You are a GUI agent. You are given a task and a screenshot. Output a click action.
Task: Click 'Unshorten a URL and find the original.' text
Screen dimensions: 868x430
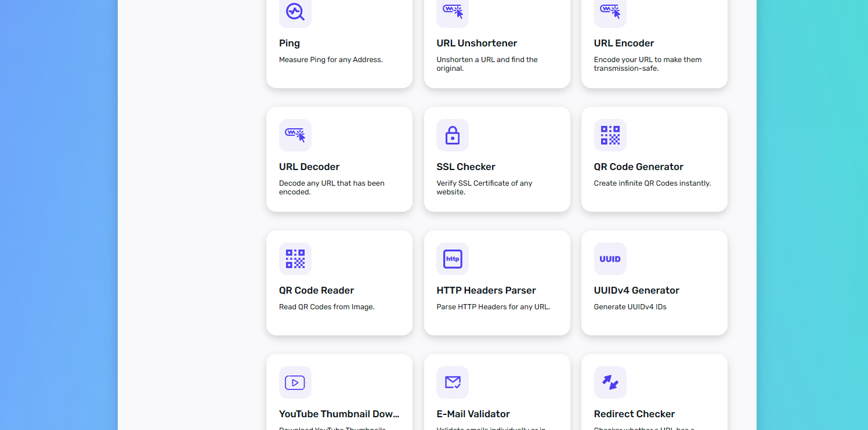(x=487, y=64)
